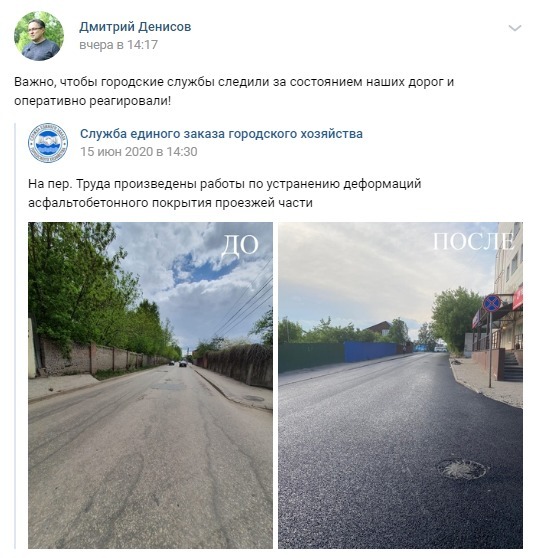Click the blue fence in the after photo
Screen dimensions: 537x558
pos(370,352)
